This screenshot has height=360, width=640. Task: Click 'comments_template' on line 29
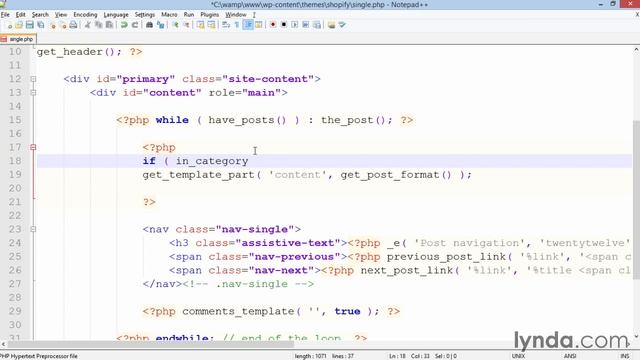pos(238,311)
